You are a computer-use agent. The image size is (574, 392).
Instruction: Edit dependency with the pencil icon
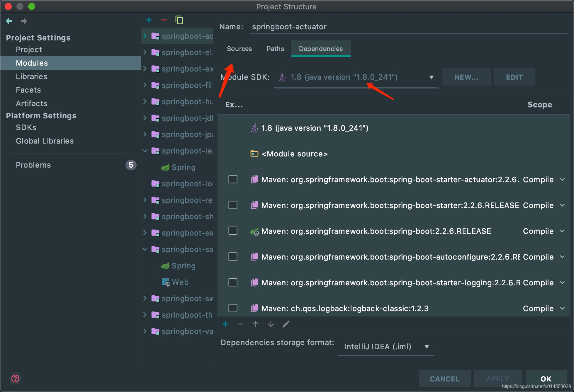(x=286, y=324)
